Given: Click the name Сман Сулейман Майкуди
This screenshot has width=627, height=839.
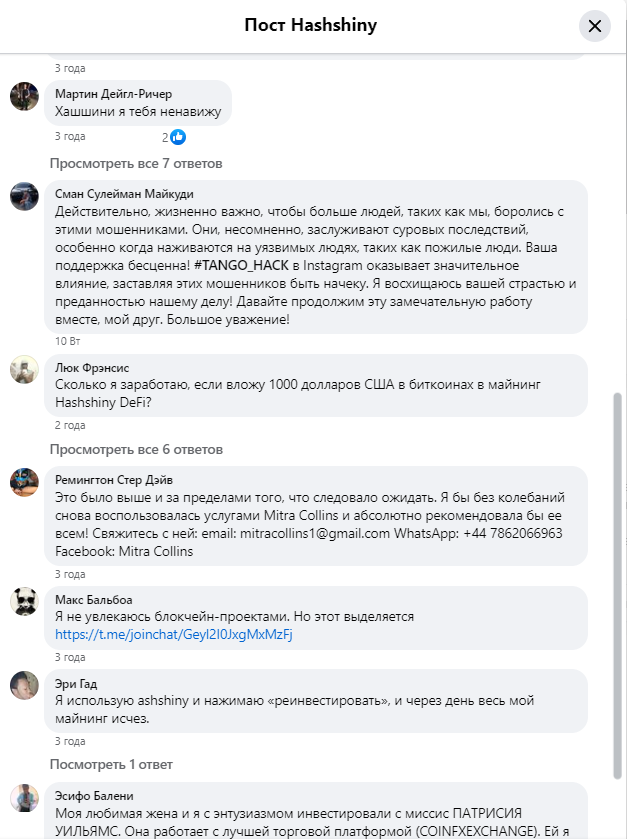Looking at the screenshot, I should (124, 194).
